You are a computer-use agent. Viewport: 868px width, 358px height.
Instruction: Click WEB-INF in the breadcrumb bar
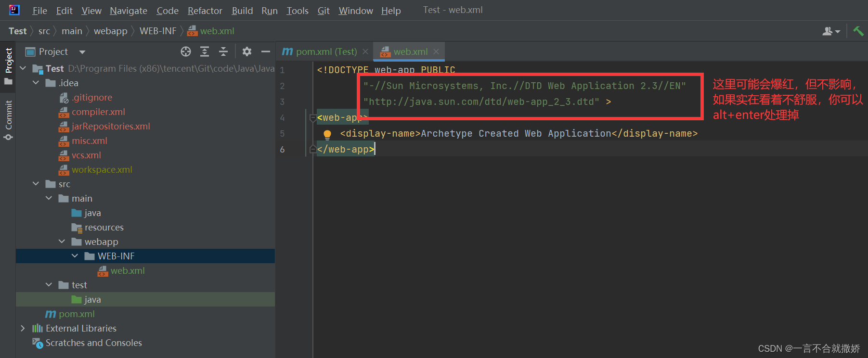coord(158,31)
